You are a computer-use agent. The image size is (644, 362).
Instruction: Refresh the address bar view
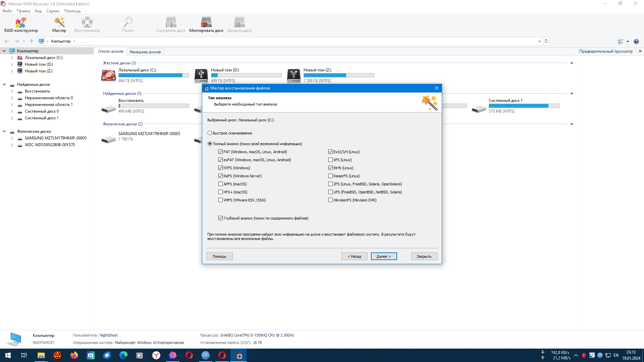click(x=546, y=41)
